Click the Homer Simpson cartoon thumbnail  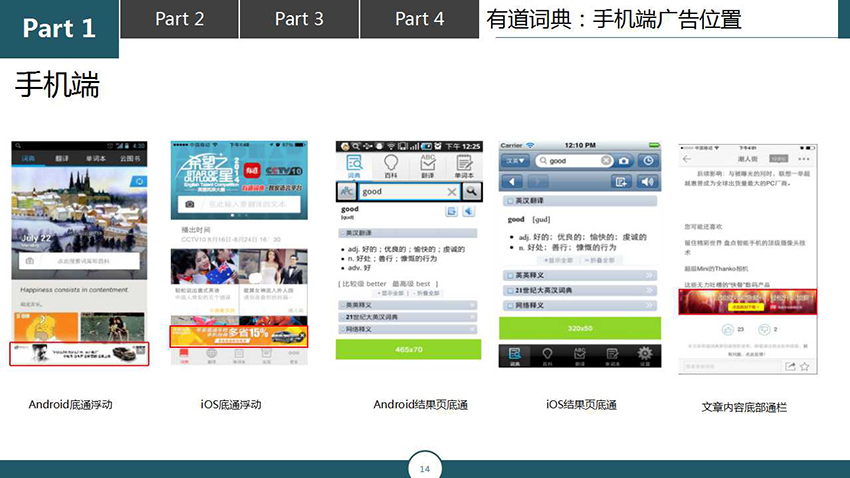click(x=46, y=326)
